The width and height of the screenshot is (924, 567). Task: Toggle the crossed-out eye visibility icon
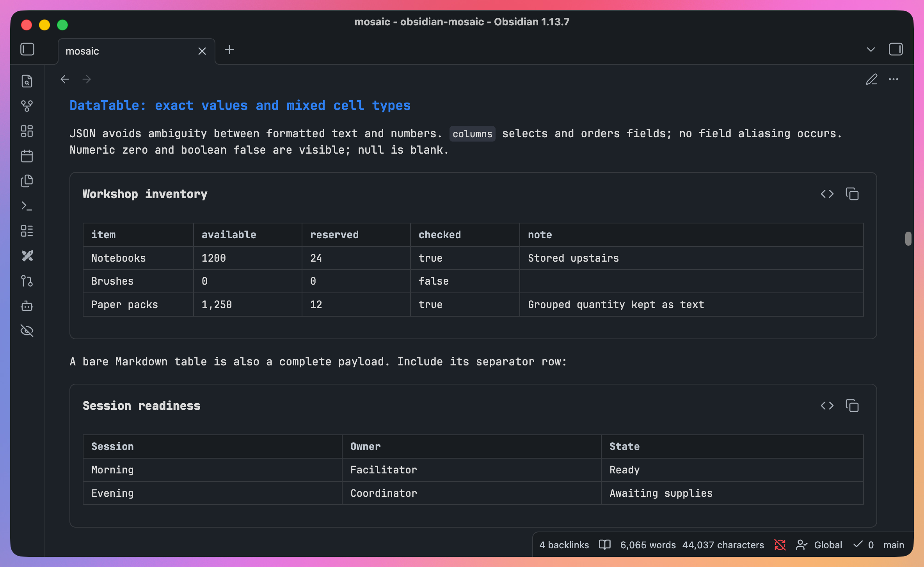(x=27, y=331)
